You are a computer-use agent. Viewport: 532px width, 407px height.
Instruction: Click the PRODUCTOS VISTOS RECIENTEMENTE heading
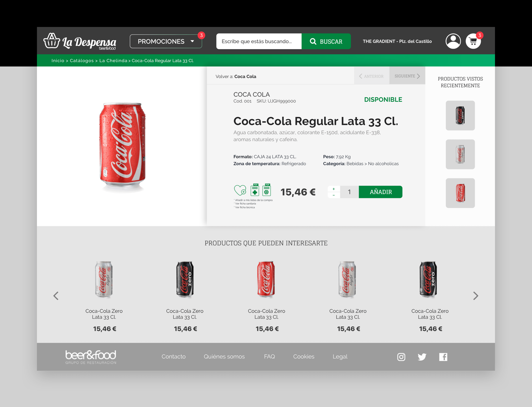point(460,82)
